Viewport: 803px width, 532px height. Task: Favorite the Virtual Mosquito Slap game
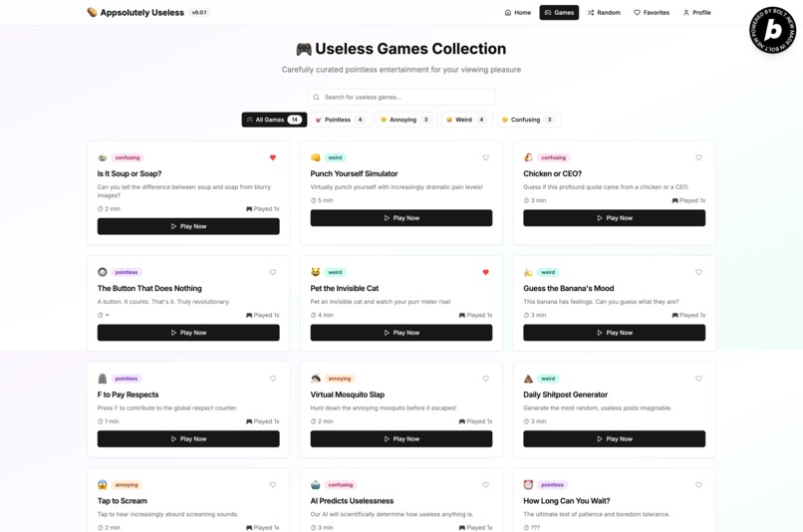click(x=485, y=379)
